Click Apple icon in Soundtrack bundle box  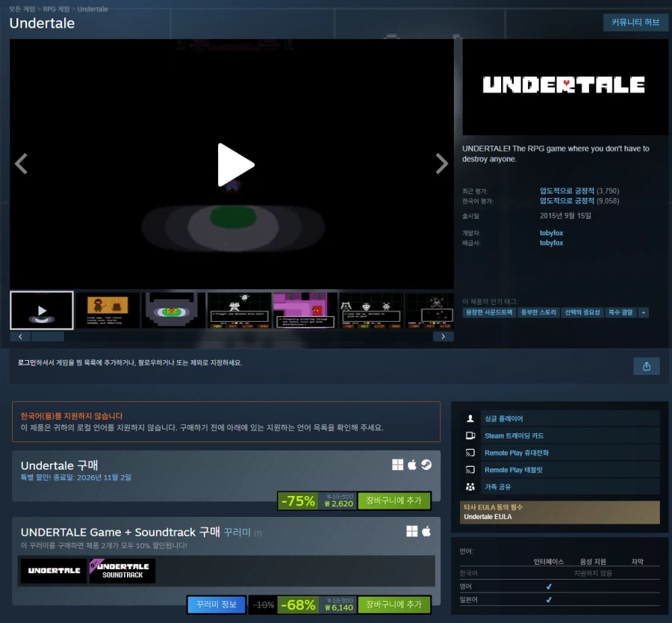[426, 532]
